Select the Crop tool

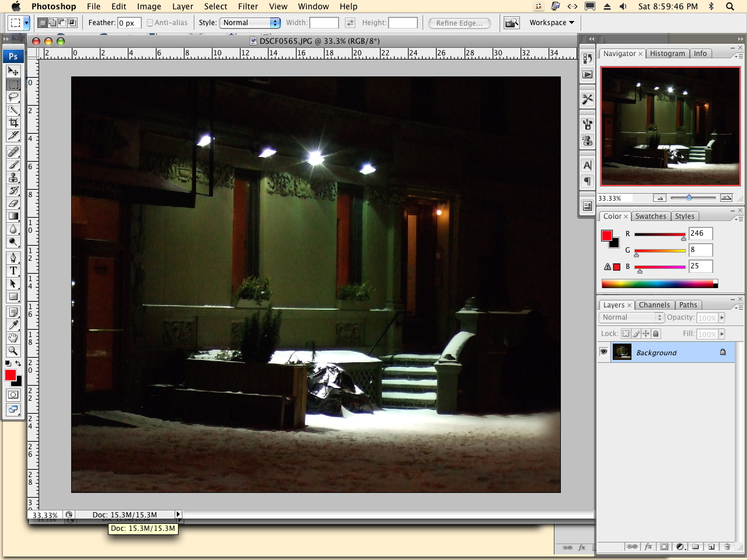click(x=13, y=123)
